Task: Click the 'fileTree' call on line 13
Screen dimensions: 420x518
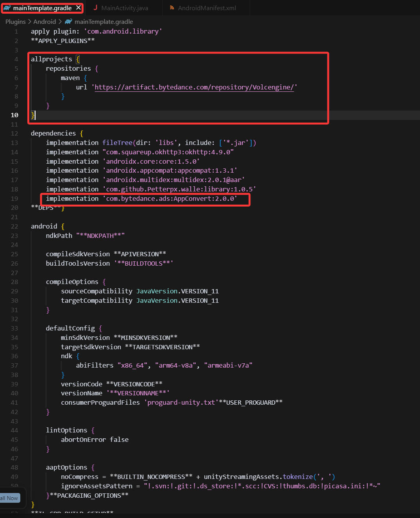Action: click(117, 143)
